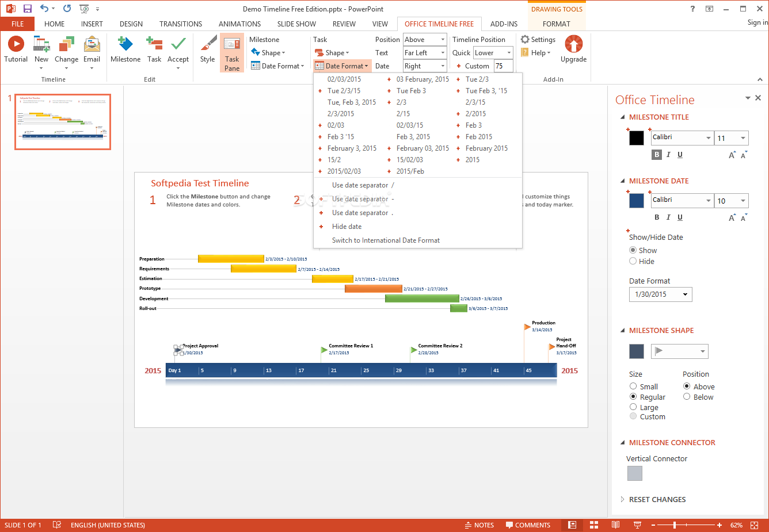Switch to the TRANSITIONS tab
This screenshot has height=532, width=769.
point(181,24)
